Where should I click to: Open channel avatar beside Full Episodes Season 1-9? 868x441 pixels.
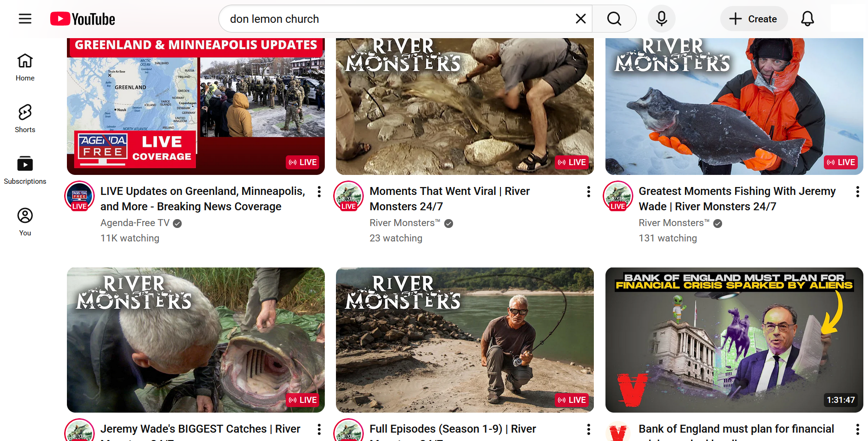click(349, 430)
